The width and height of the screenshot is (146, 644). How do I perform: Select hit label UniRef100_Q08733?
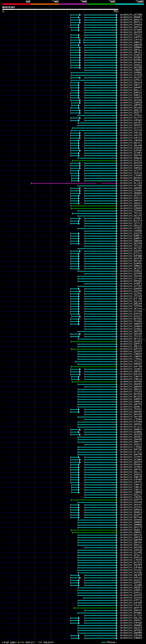click(x=131, y=198)
